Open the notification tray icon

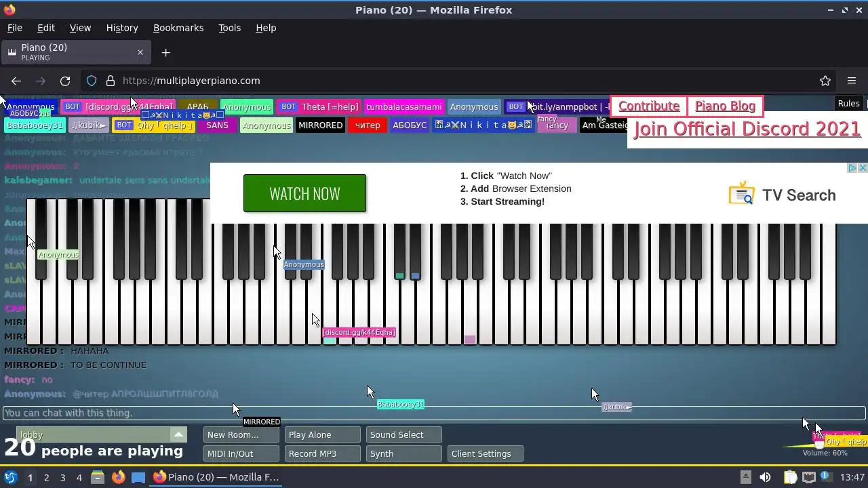point(825,477)
